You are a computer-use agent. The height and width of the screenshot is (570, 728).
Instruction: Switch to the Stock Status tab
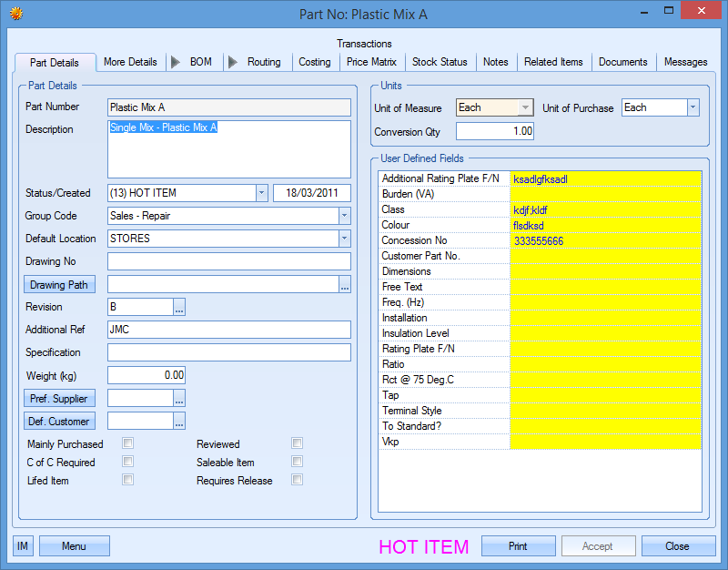440,62
